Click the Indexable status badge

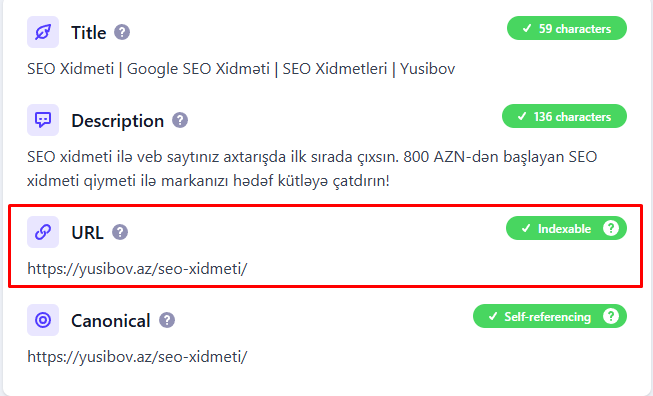(566, 228)
